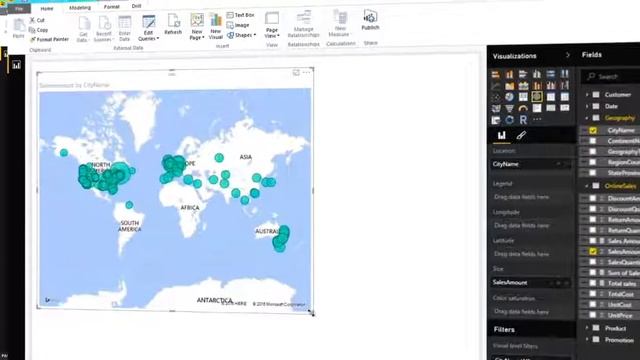Viewport: 640px width, 360px height.
Task: Select the stacked bar chart visual
Action: (x=496, y=74)
